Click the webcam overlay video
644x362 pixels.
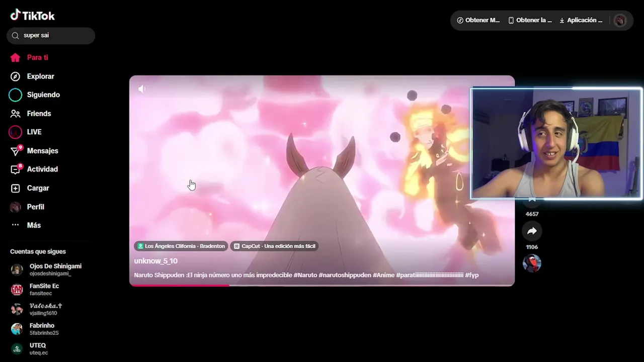[556, 144]
